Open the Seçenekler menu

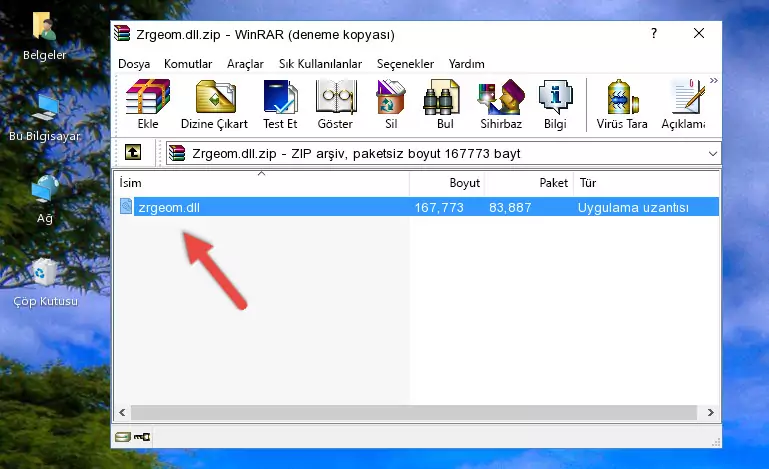pos(405,64)
